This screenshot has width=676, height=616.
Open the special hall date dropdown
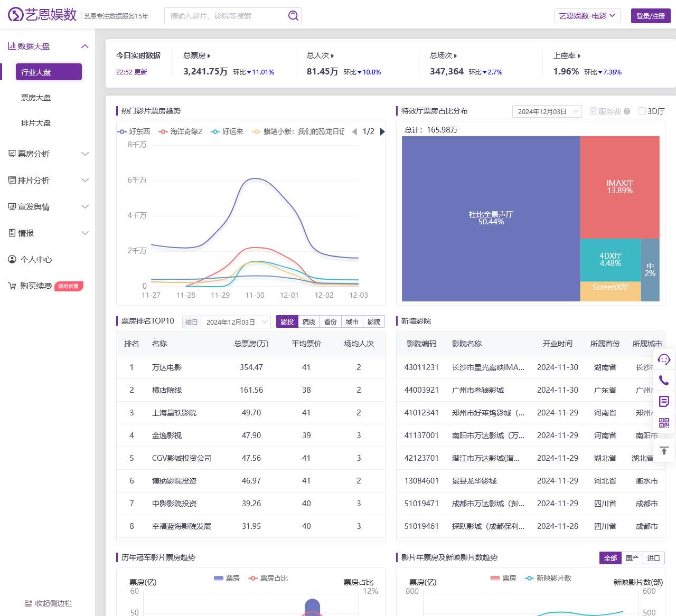(547, 111)
